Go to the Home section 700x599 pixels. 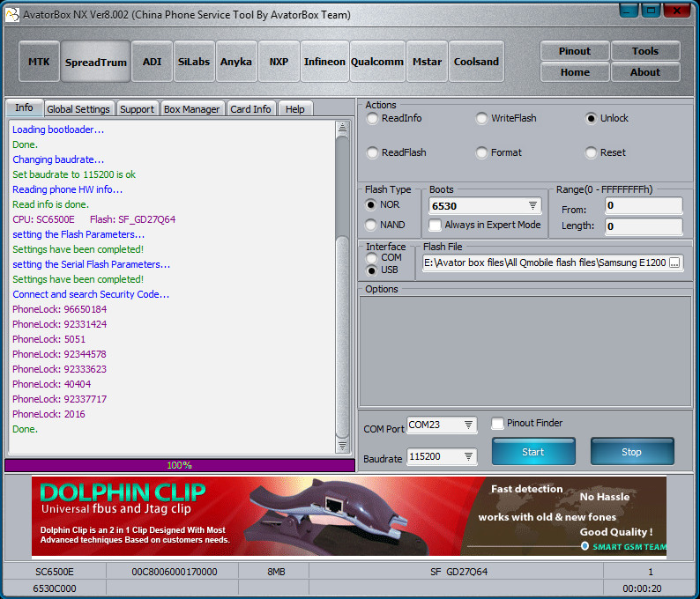pos(575,72)
